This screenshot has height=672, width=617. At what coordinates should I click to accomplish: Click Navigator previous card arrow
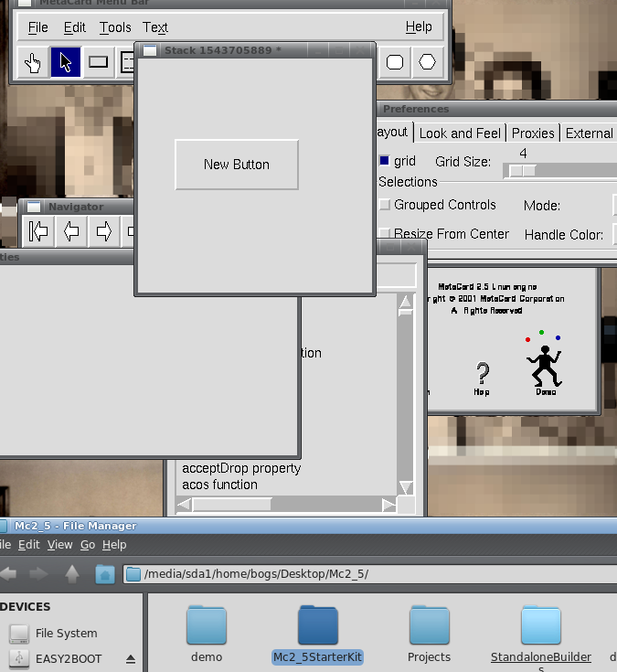[x=71, y=231]
